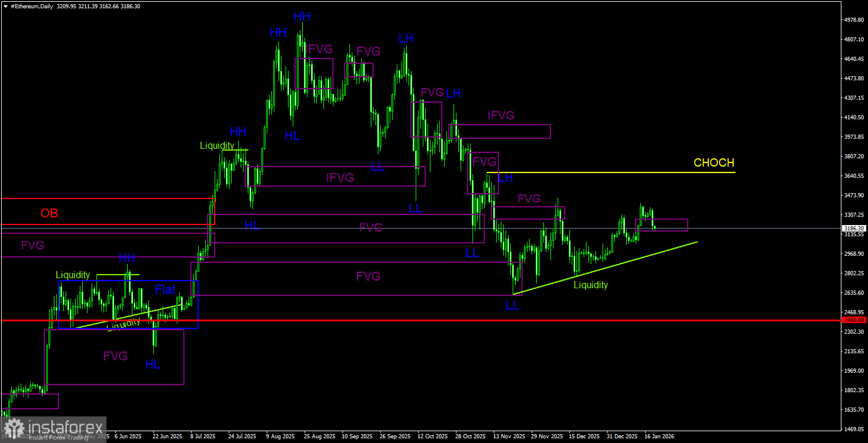868x443 pixels.
Task: Select the IFVG label left of CHOCH
Action: (501, 115)
